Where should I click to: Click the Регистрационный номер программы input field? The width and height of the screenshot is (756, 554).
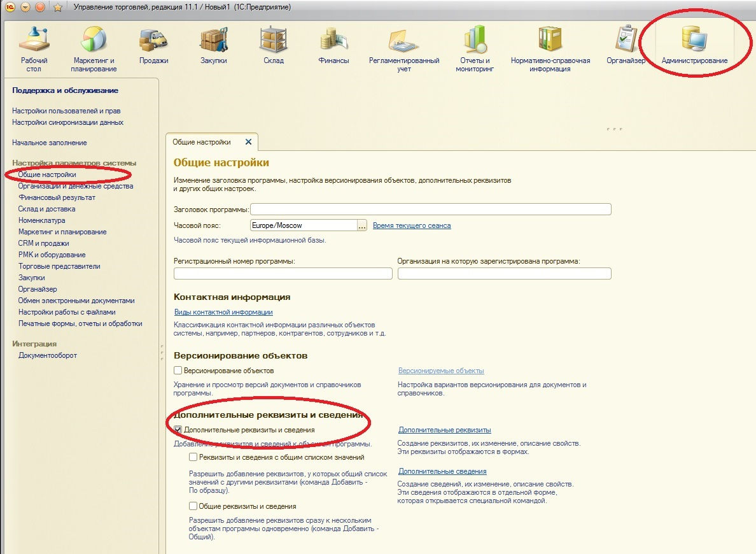283,274
